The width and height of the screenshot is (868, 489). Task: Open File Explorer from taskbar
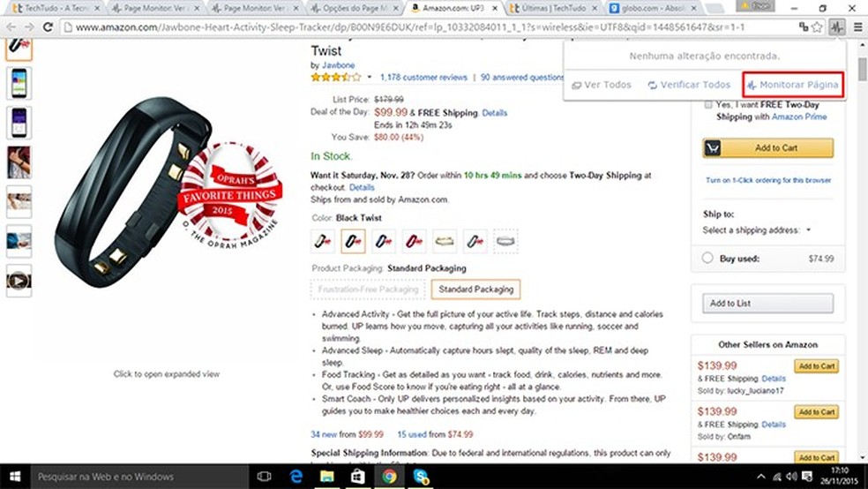pyautogui.click(x=327, y=477)
